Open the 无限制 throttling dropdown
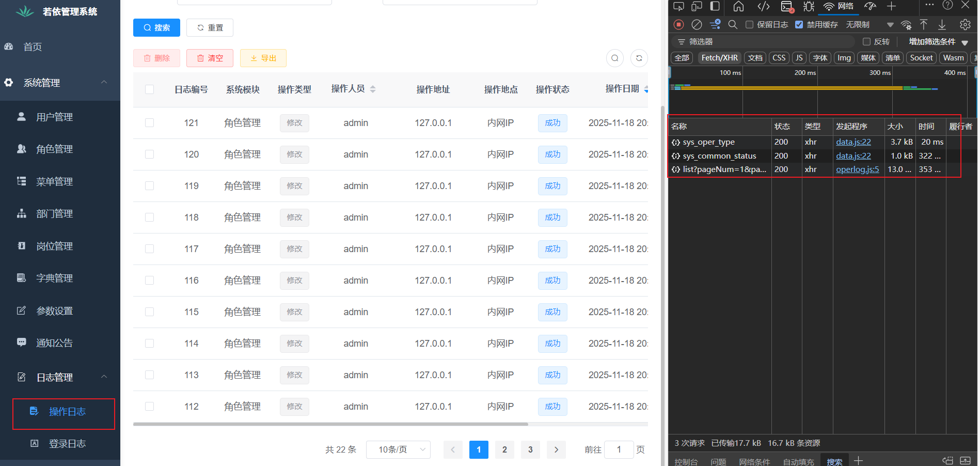The image size is (980, 466). point(870,24)
